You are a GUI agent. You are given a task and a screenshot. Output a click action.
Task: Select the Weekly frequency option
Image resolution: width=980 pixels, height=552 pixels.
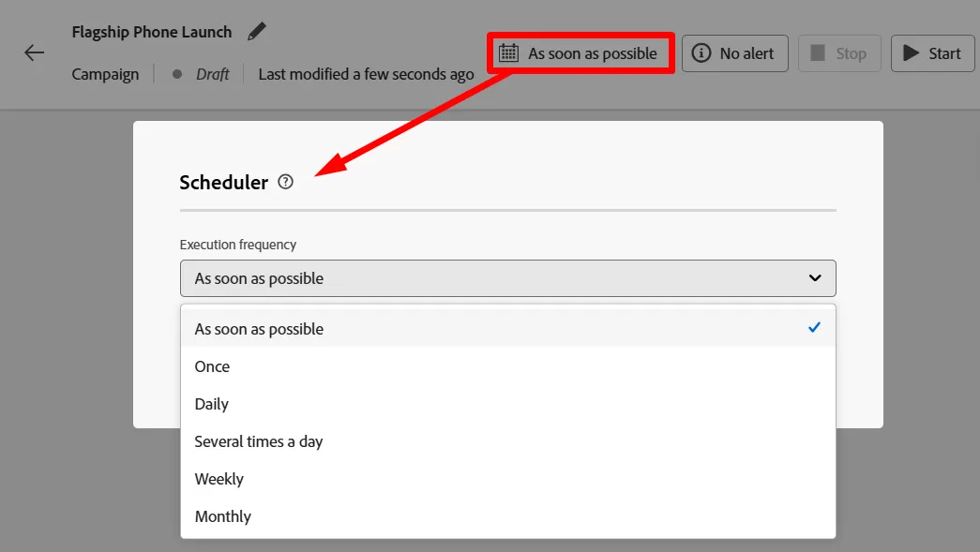[x=507, y=479]
